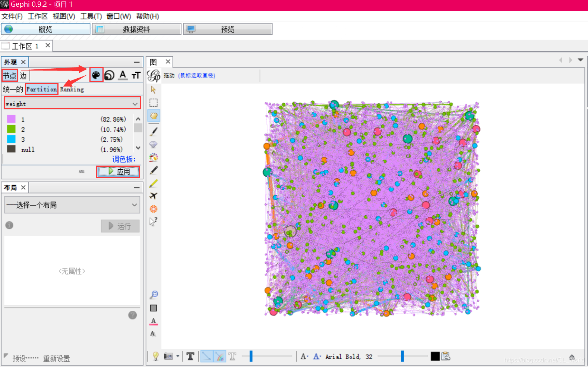Click the layout info icon
The width and height of the screenshot is (588, 367).
coord(9,225)
